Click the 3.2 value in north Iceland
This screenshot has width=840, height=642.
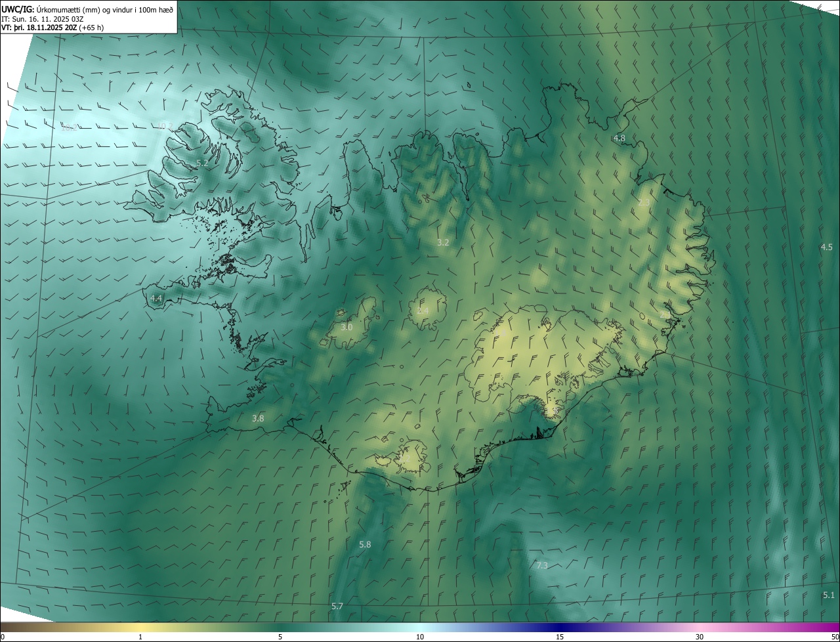click(x=443, y=242)
